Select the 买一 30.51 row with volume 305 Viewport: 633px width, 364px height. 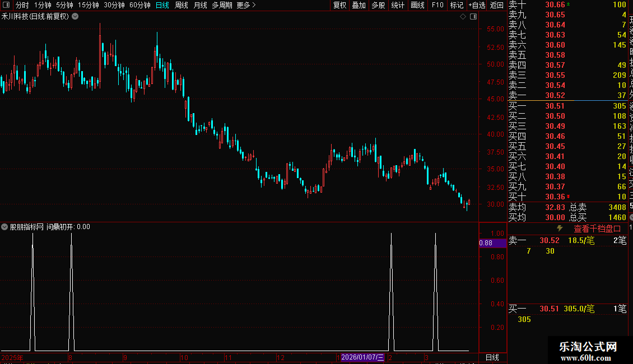click(x=567, y=106)
